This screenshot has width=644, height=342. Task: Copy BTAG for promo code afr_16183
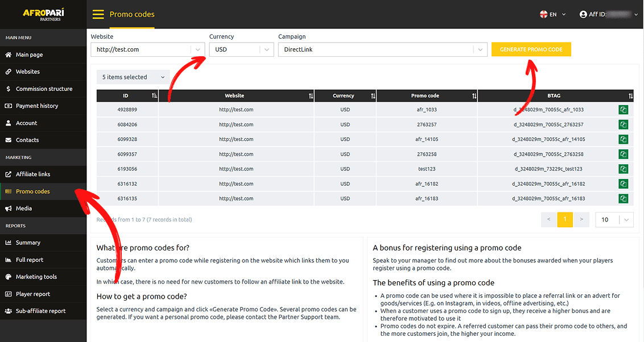(x=624, y=198)
